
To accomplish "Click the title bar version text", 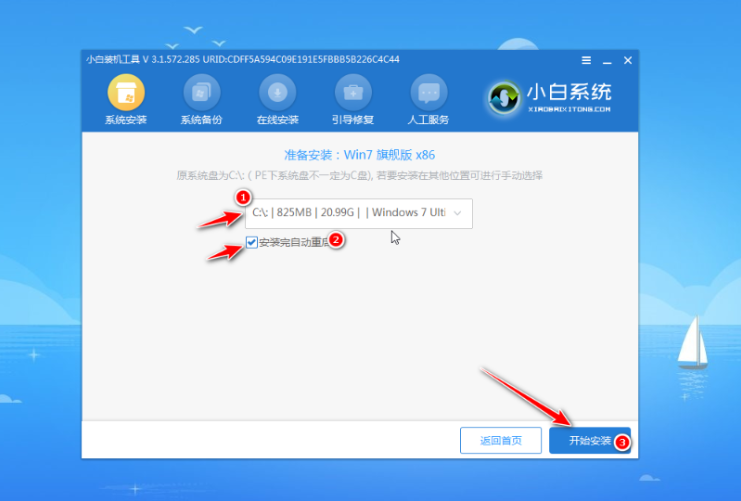I will (x=240, y=60).
